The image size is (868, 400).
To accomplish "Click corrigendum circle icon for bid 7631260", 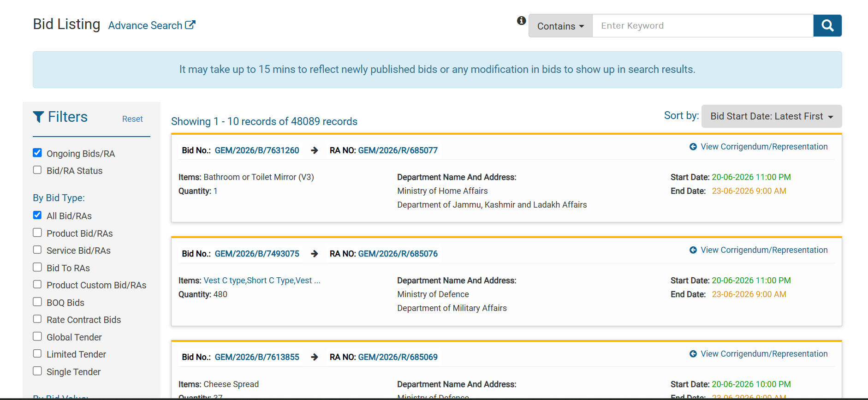I will click(x=693, y=147).
